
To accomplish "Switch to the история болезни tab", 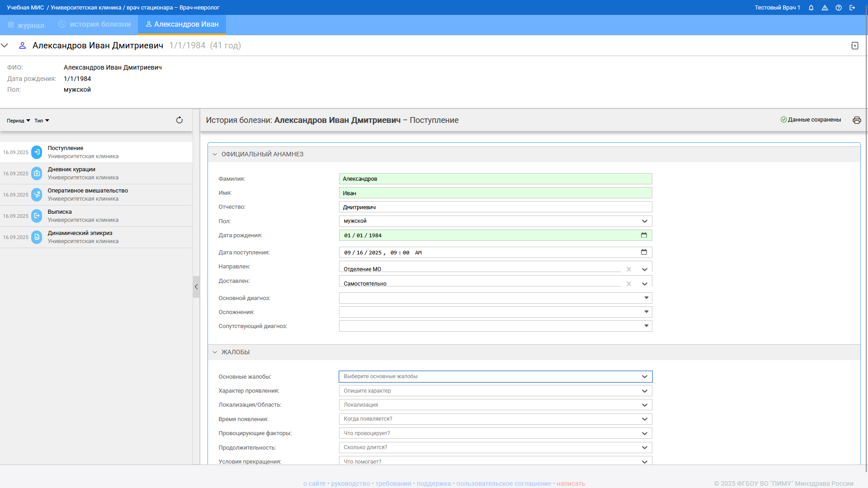I will tap(95, 24).
